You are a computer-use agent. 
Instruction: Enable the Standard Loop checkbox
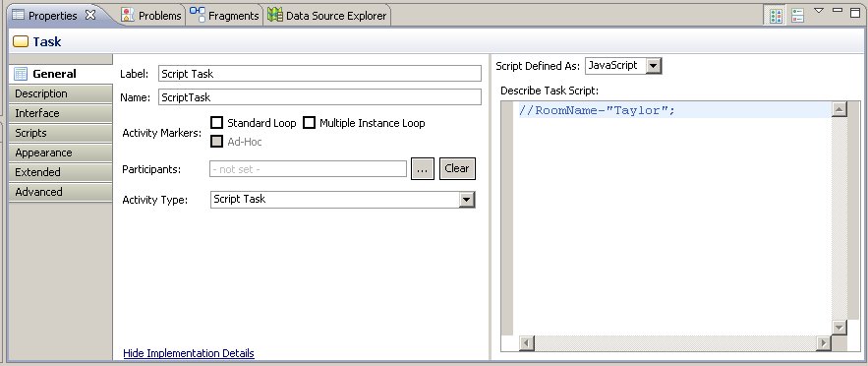pos(216,123)
